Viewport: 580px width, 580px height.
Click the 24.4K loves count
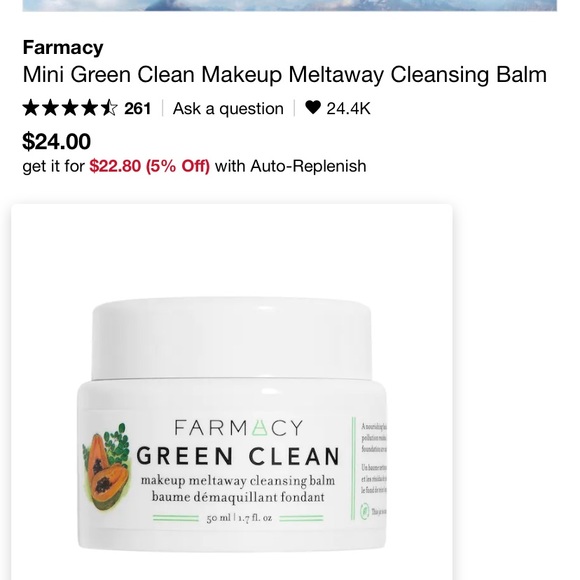point(348,108)
